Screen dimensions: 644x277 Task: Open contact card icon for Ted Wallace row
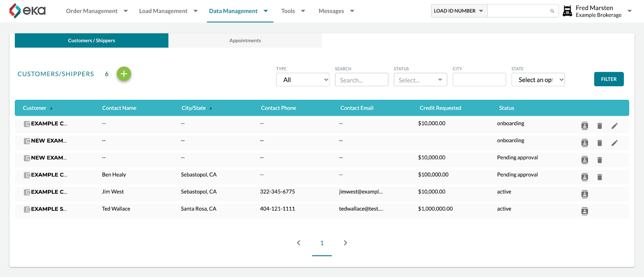click(x=584, y=211)
